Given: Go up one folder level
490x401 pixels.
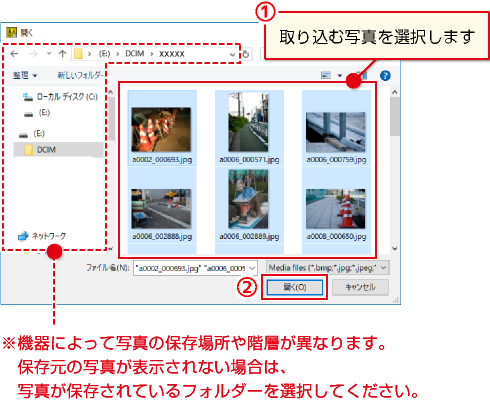Looking at the screenshot, I should click(x=62, y=54).
